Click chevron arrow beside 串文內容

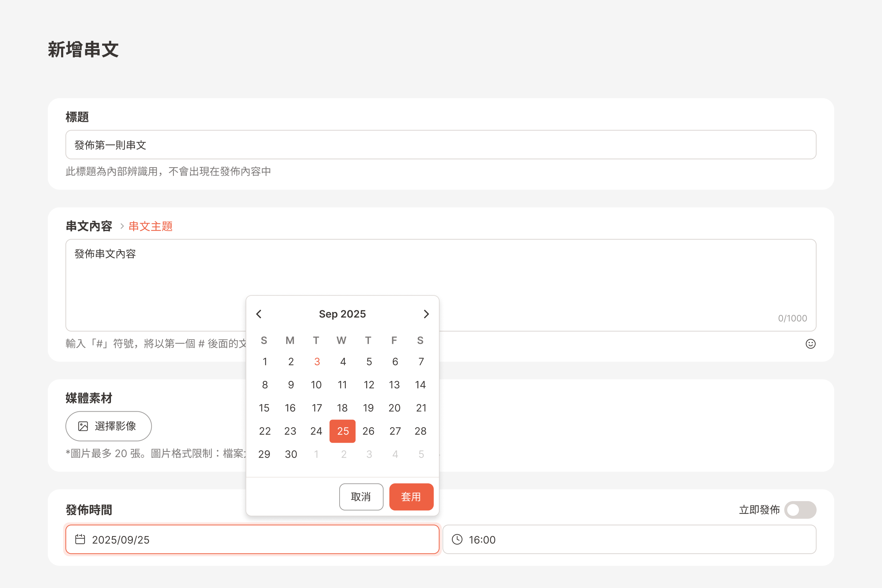coord(122,226)
